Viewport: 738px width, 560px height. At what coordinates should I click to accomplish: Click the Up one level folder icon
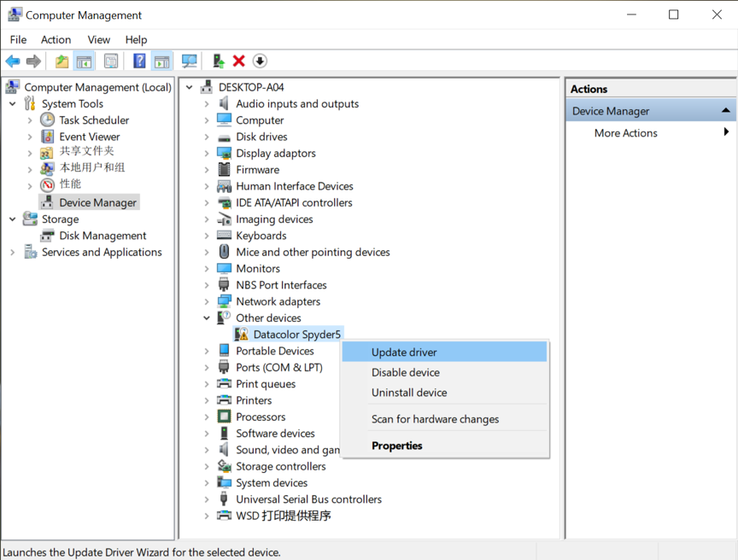click(x=61, y=61)
